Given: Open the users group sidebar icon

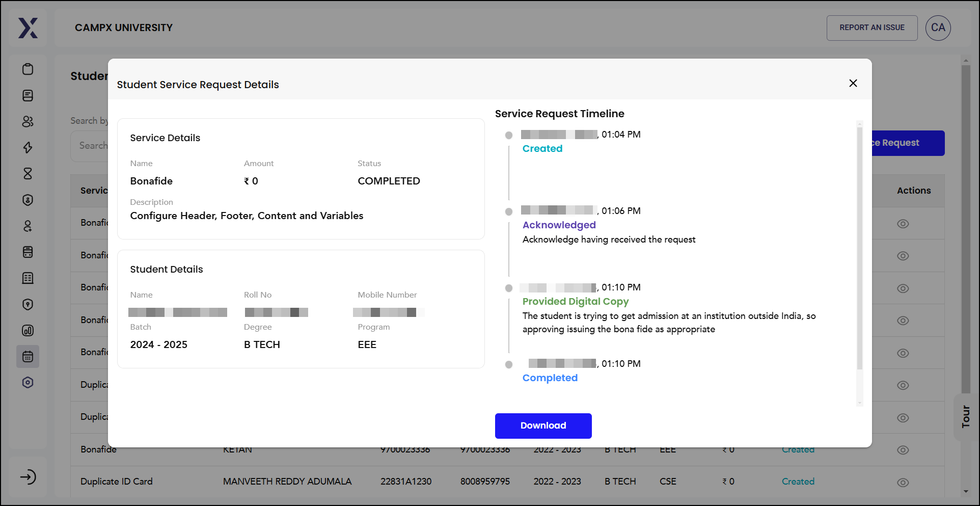Looking at the screenshot, I should 28,121.
